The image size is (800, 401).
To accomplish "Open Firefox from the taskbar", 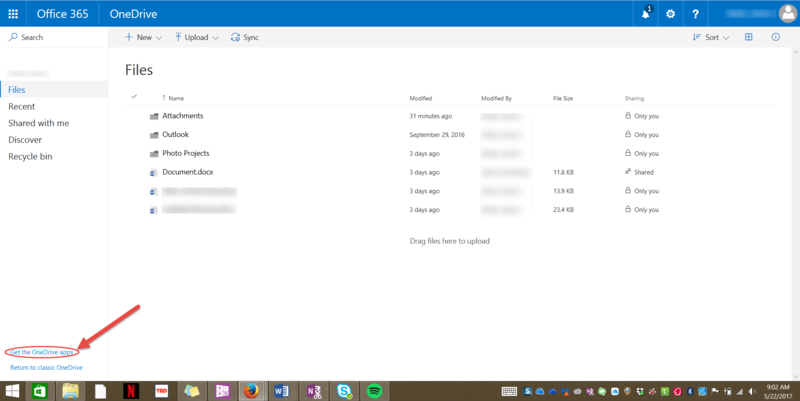I will click(252, 391).
